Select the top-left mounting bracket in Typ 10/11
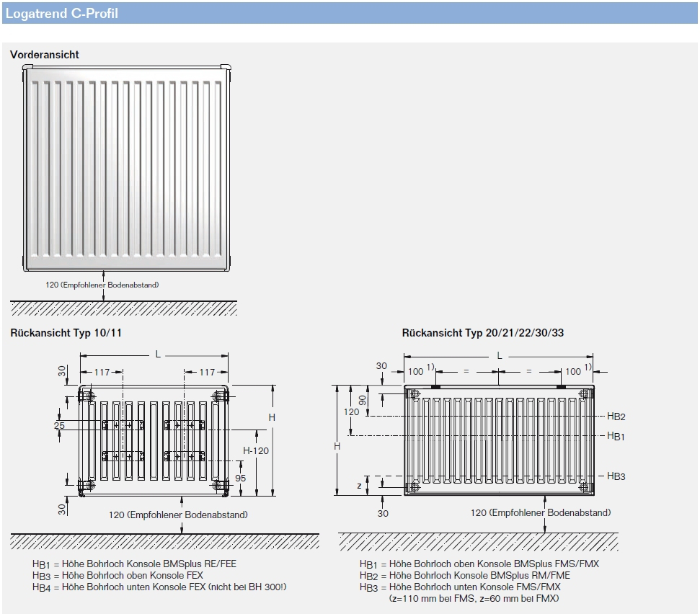Screen dimensions: 700x614 (x=87, y=396)
